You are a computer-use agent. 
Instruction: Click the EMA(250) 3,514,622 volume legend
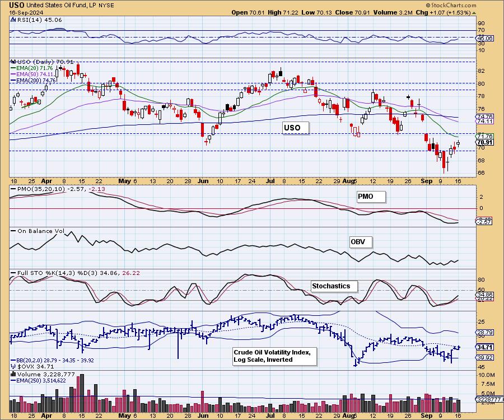pos(41,381)
